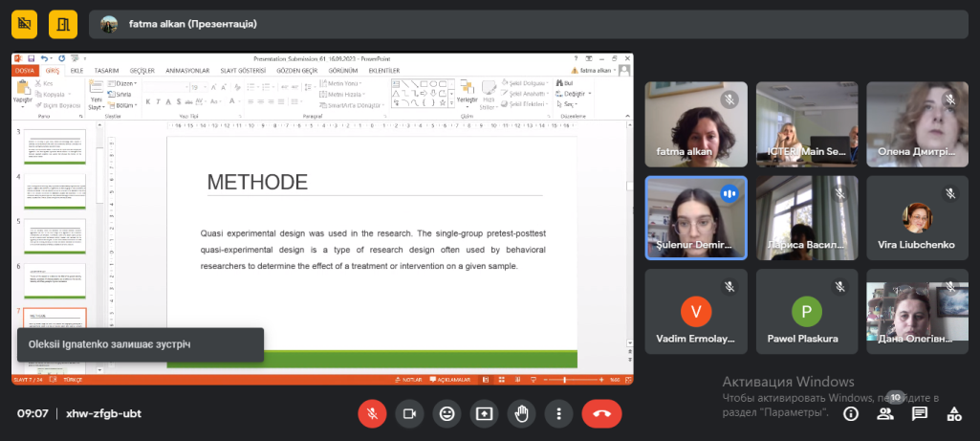Unmute microphone with the red mic button
This screenshot has height=441, width=980.
click(373, 413)
